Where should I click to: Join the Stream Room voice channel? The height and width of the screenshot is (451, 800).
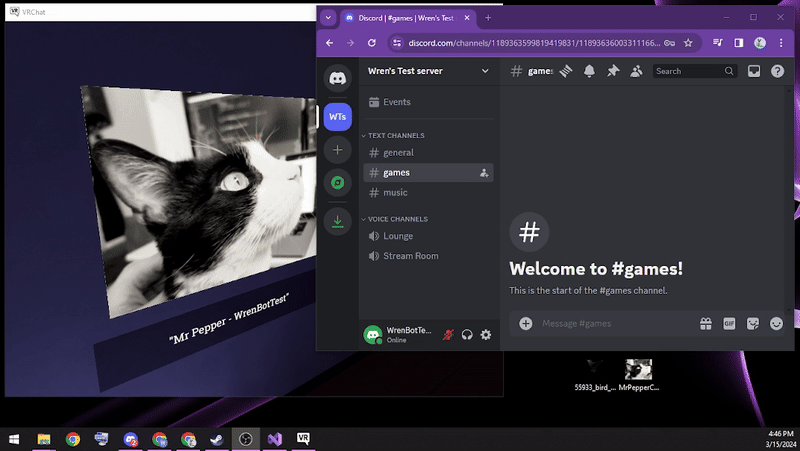(428, 256)
